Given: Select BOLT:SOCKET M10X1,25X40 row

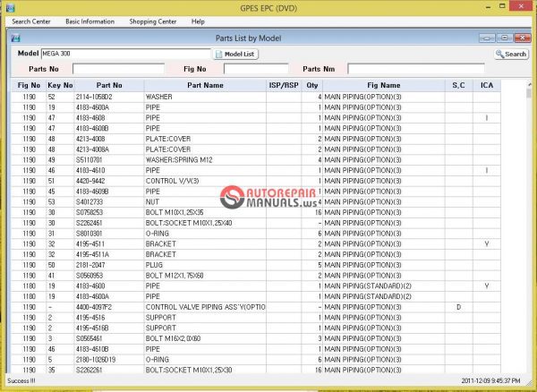Looking at the screenshot, I should pyautogui.click(x=256, y=223).
